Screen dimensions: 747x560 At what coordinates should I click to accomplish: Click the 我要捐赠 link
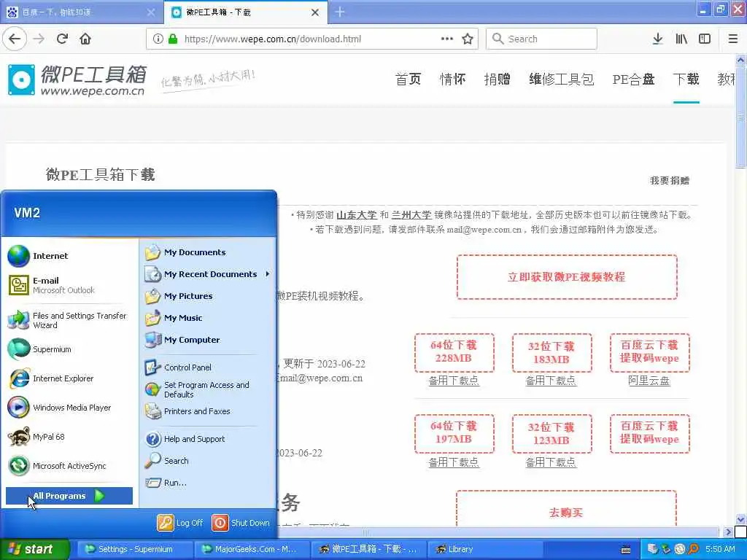pyautogui.click(x=670, y=181)
